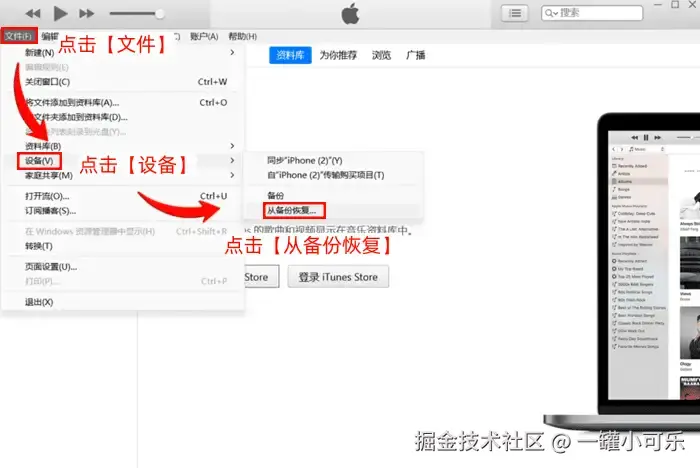Image resolution: width=700 pixels, height=468 pixels.
Task: Click the 登录 iTunes Store button
Action: point(338,277)
